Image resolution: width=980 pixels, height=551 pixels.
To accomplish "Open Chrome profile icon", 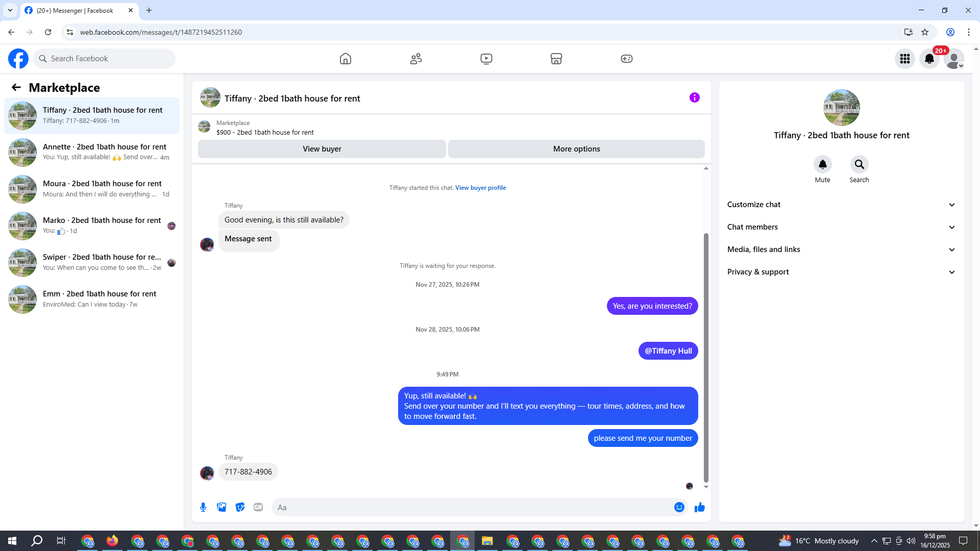I will pos(950,32).
